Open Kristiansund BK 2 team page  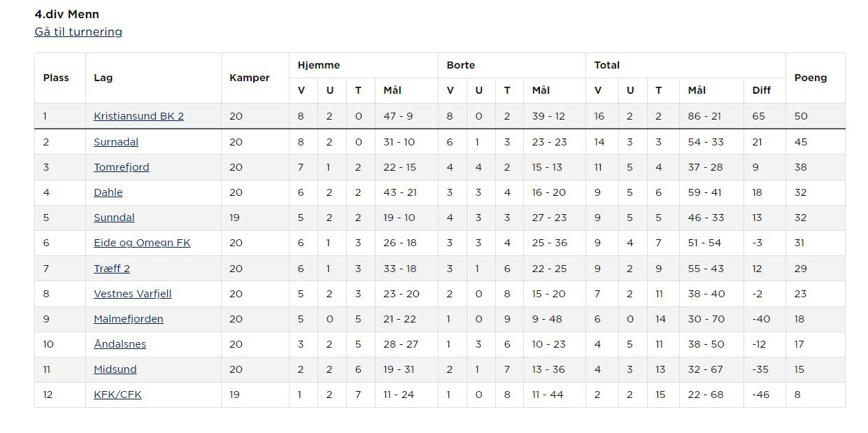(138, 116)
